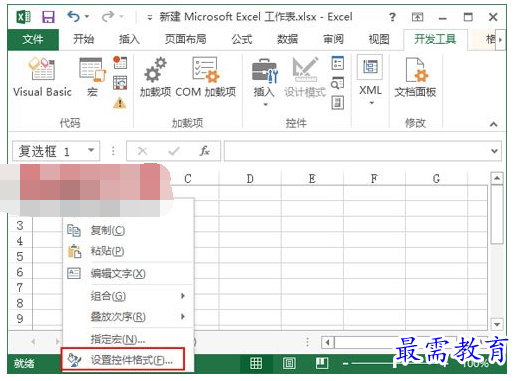Click the Run Dialog icon

[x=338, y=103]
